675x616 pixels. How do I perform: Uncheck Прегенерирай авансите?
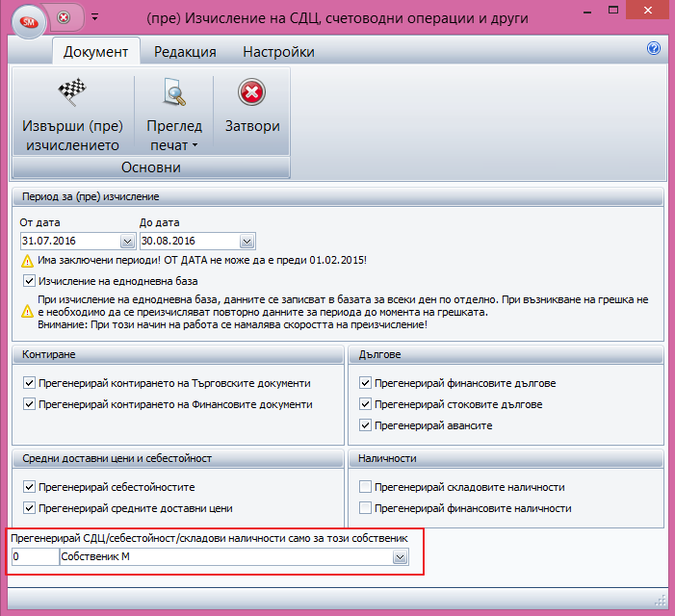(365, 425)
